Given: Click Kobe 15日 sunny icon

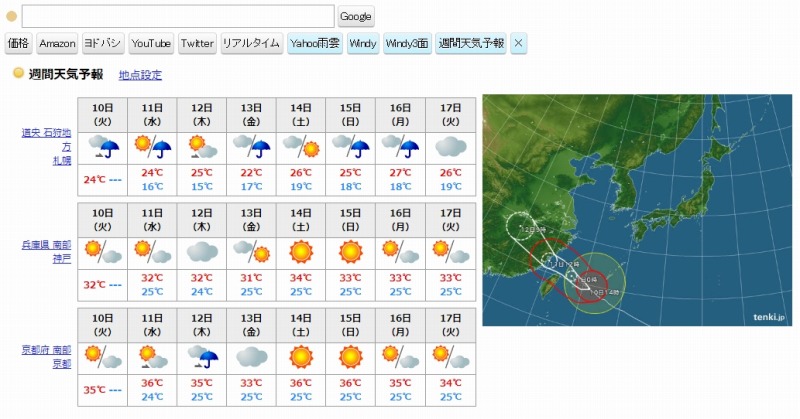Looking at the screenshot, I should pyautogui.click(x=351, y=253).
